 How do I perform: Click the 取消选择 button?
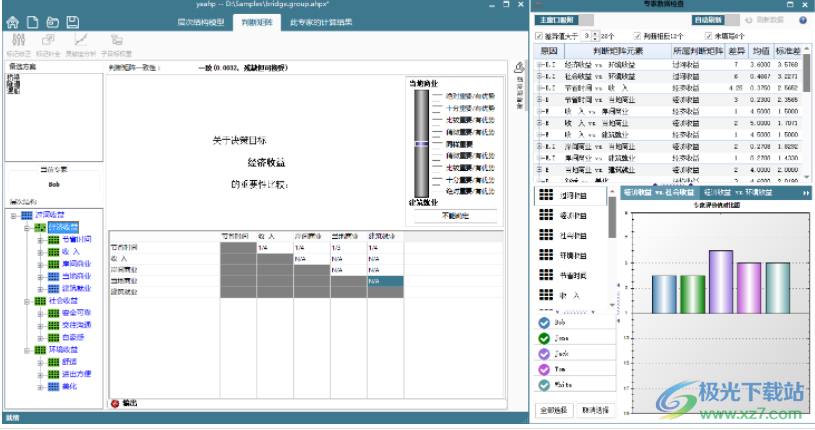[x=596, y=410]
